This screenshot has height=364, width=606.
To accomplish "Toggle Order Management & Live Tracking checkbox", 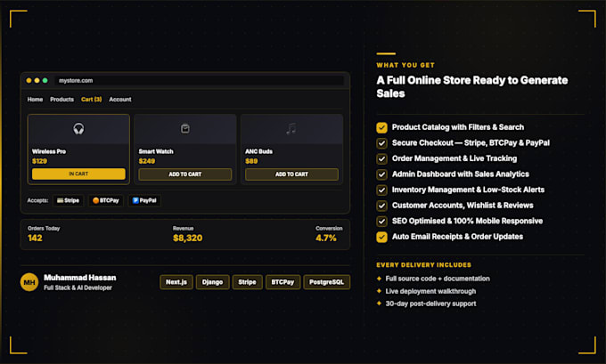I will pos(381,158).
